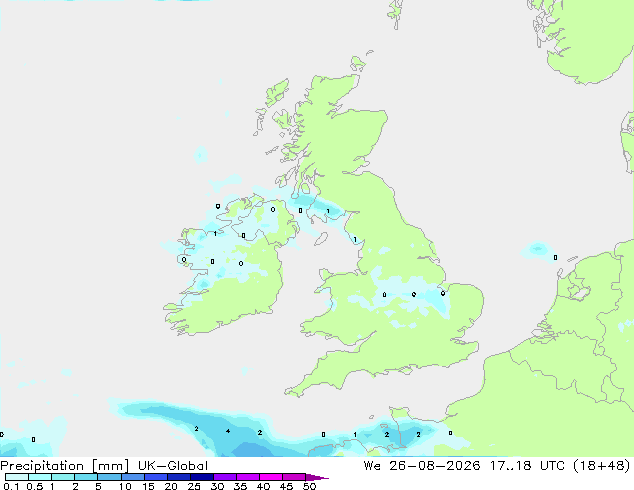Screen dimensions: 634x490
Task: Click the 5 to 10 mm legend swatch
Action: 109,477
